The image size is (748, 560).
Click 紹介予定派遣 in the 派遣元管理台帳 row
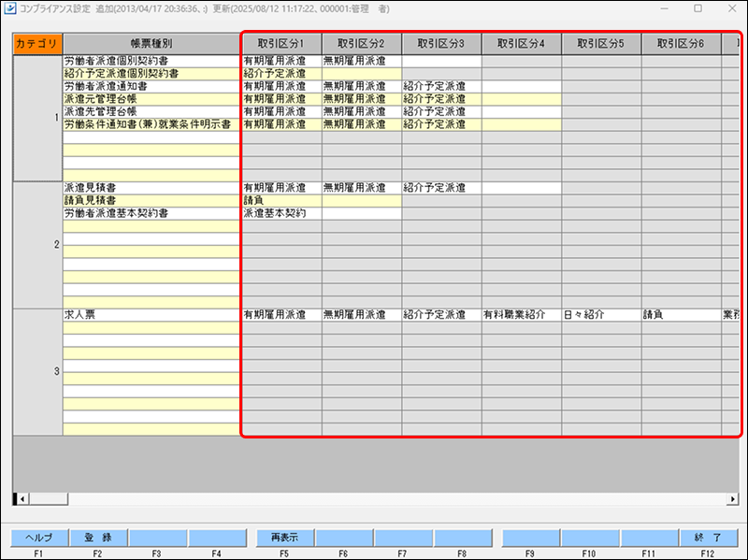[441, 99]
